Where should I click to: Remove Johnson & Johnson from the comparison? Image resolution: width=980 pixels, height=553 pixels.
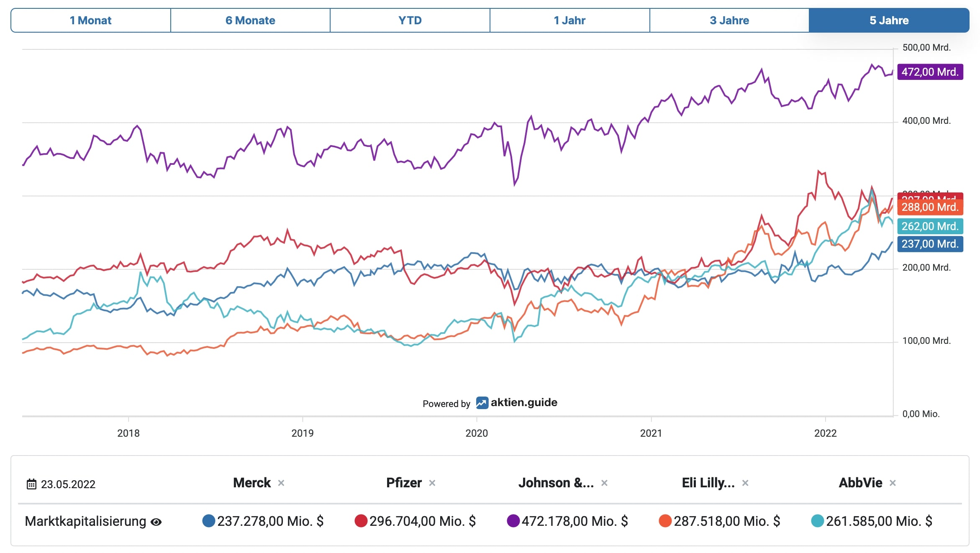604,483
